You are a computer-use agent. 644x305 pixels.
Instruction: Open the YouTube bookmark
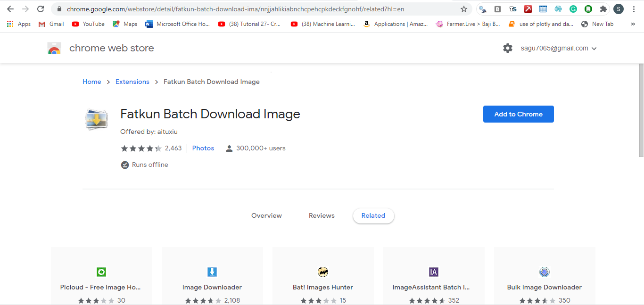(x=88, y=24)
